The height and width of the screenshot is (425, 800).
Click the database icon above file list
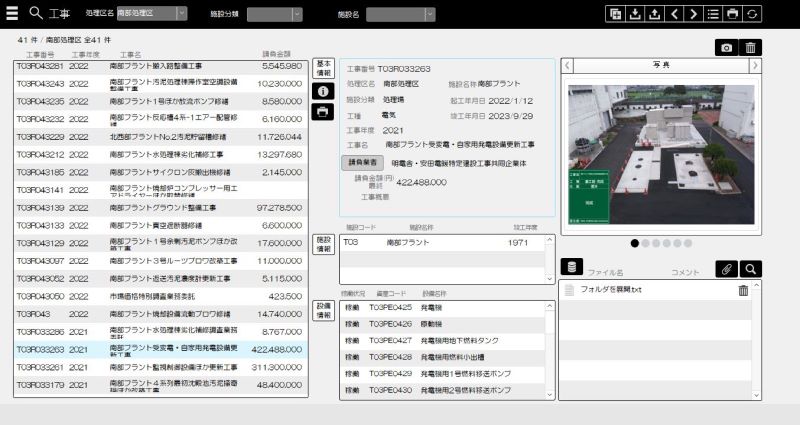click(x=572, y=267)
